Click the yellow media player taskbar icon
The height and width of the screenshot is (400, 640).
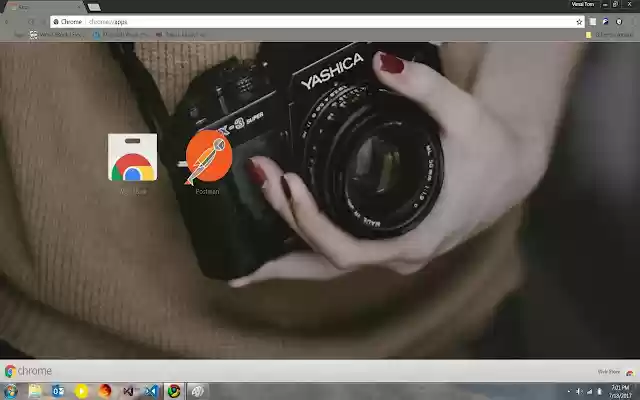click(x=81, y=391)
